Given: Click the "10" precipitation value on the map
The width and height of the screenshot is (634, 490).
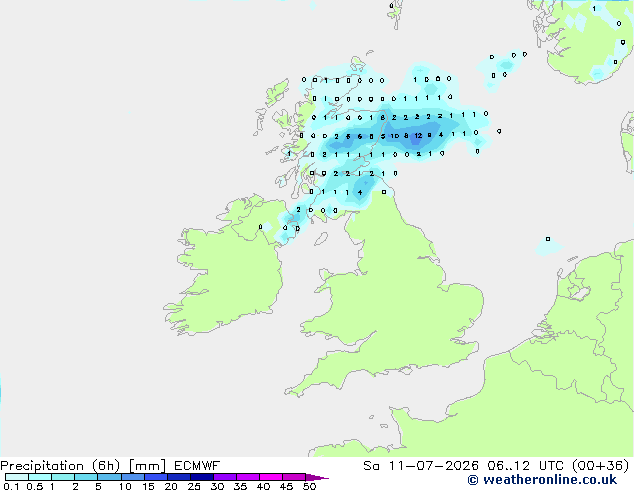Looking at the screenshot, I should click(395, 136).
